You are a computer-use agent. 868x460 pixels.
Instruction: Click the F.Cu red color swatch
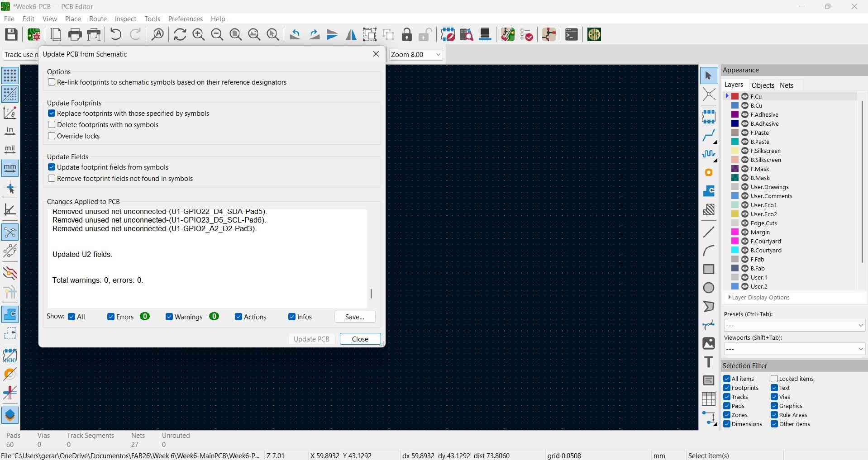(x=735, y=96)
